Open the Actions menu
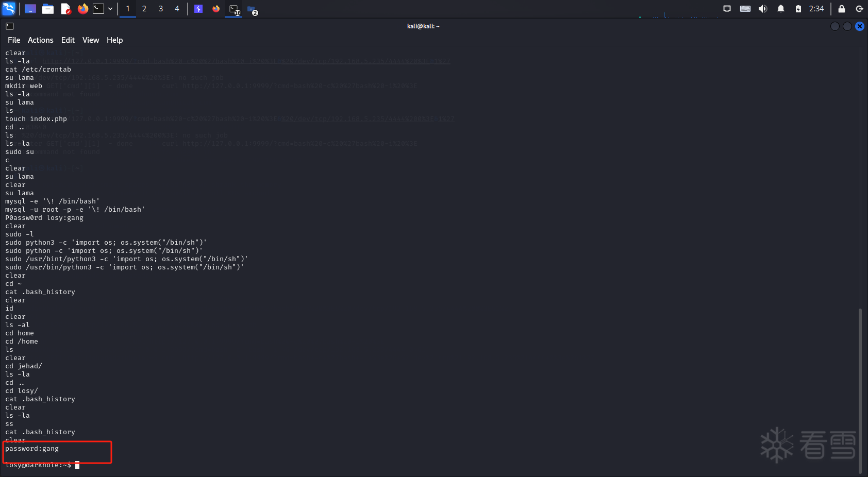The height and width of the screenshot is (477, 868). (x=41, y=40)
